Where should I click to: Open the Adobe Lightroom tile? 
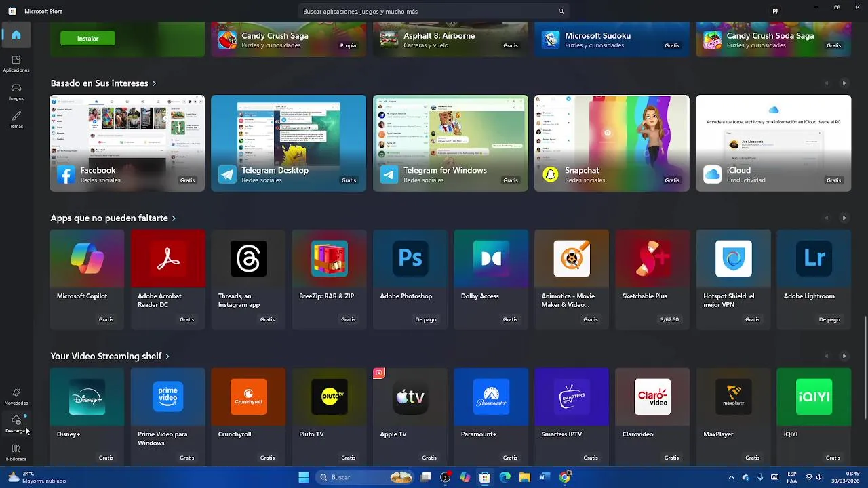point(814,279)
